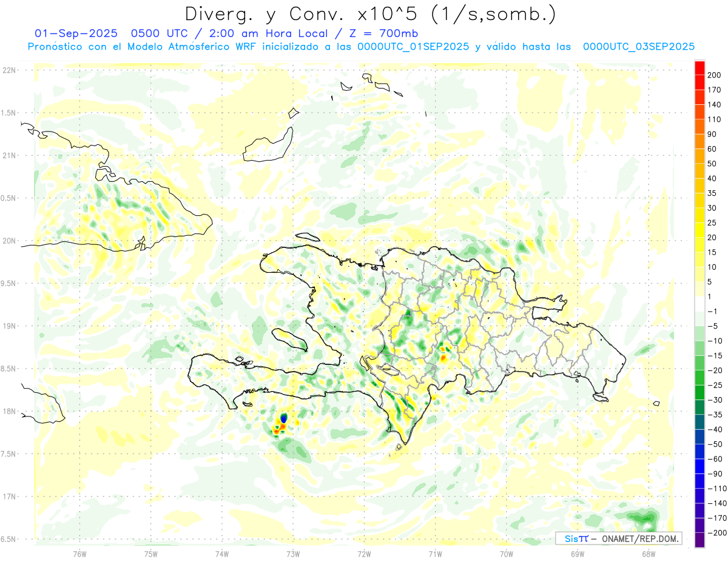
Task: Click the '17N' latitude label
Action: click(9, 497)
